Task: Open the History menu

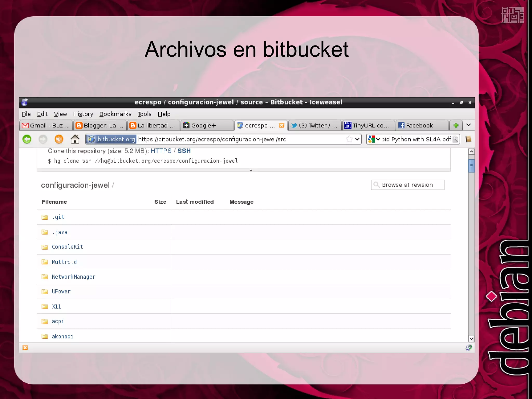Action: pyautogui.click(x=83, y=114)
